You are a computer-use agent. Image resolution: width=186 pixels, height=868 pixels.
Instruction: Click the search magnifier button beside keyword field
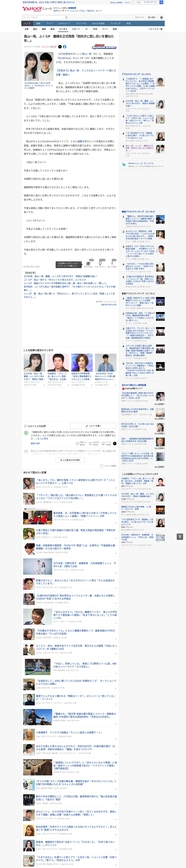[66, 17]
